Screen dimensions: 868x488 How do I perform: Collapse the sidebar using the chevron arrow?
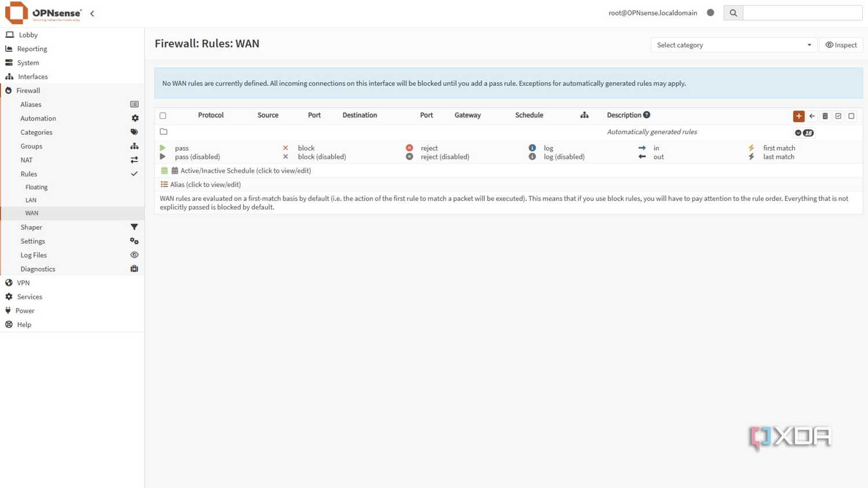coord(92,13)
